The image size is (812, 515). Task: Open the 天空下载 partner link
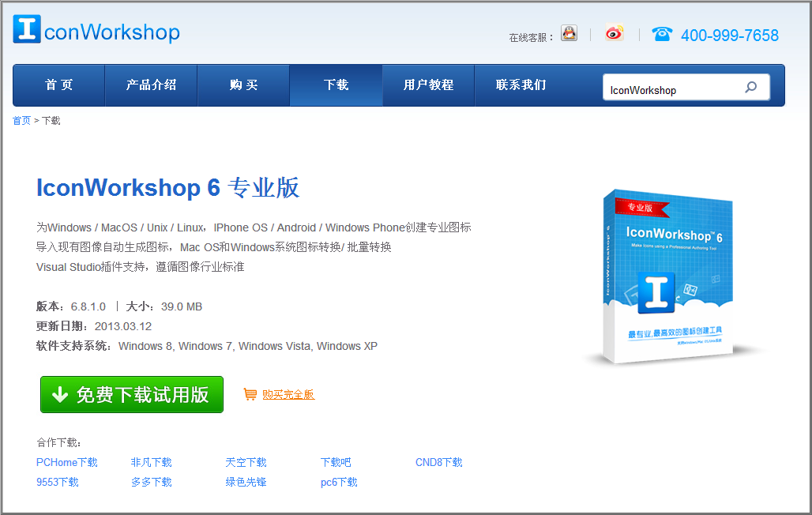pos(246,462)
